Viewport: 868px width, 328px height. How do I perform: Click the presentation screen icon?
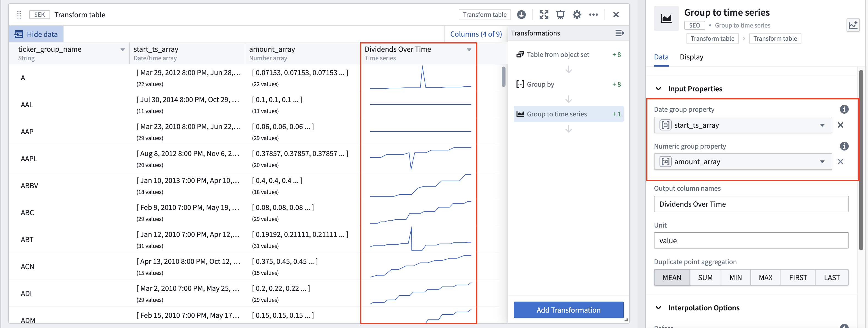point(560,15)
